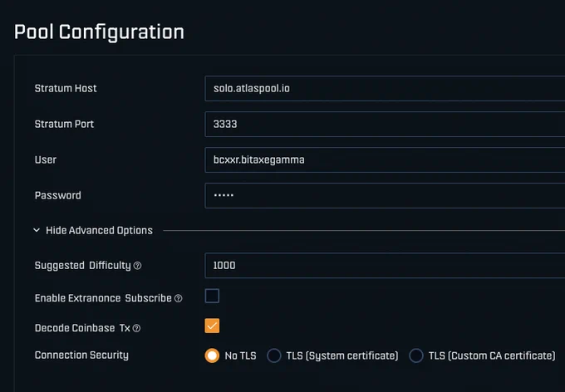Click the TLS (System certificate) label text
The width and height of the screenshot is (565, 392).
point(342,356)
